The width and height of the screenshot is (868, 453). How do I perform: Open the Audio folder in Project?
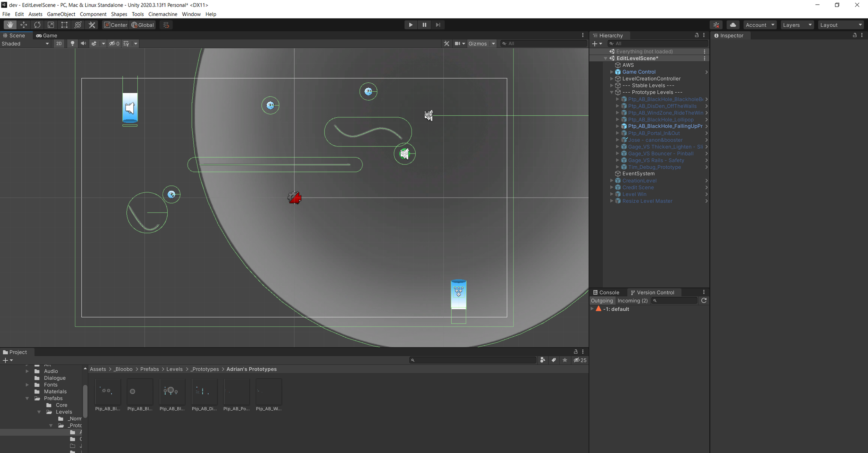point(51,371)
